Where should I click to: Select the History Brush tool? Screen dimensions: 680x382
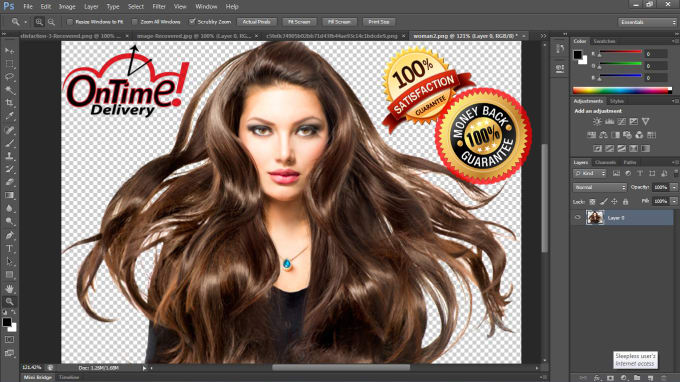[x=9, y=169]
